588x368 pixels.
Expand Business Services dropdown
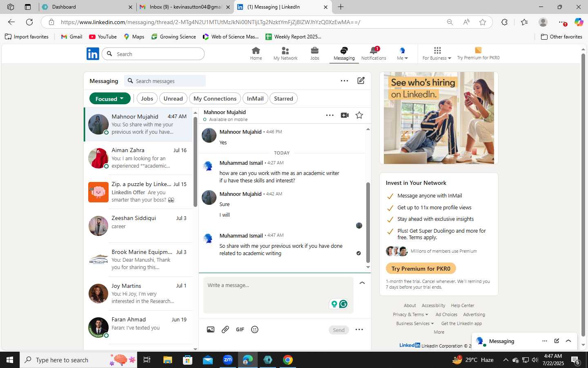tap(415, 323)
